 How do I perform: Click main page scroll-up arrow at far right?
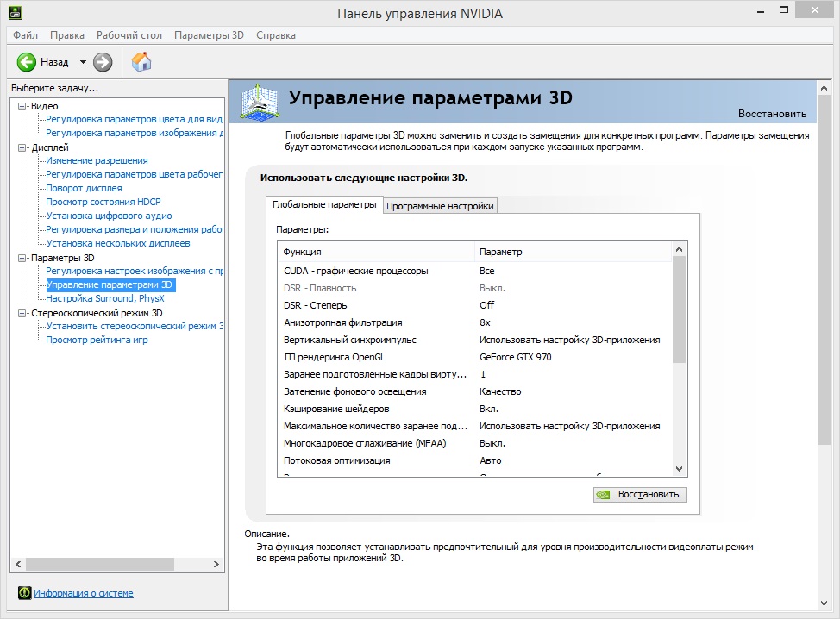824,88
